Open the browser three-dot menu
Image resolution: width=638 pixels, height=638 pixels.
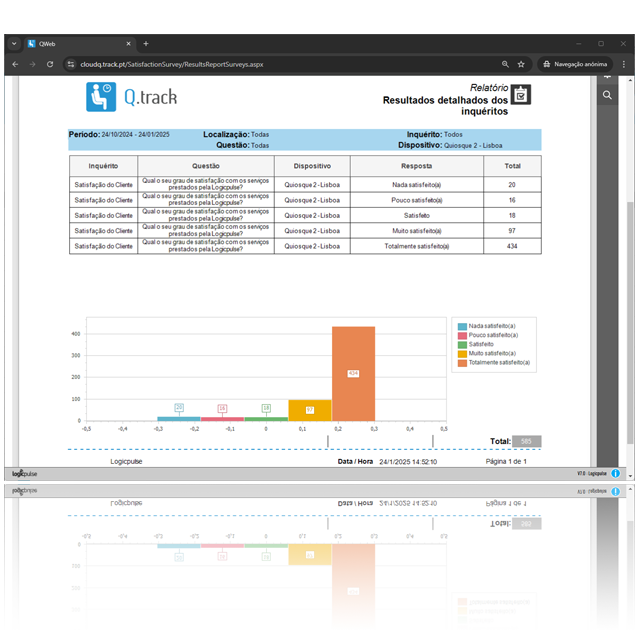tap(624, 64)
